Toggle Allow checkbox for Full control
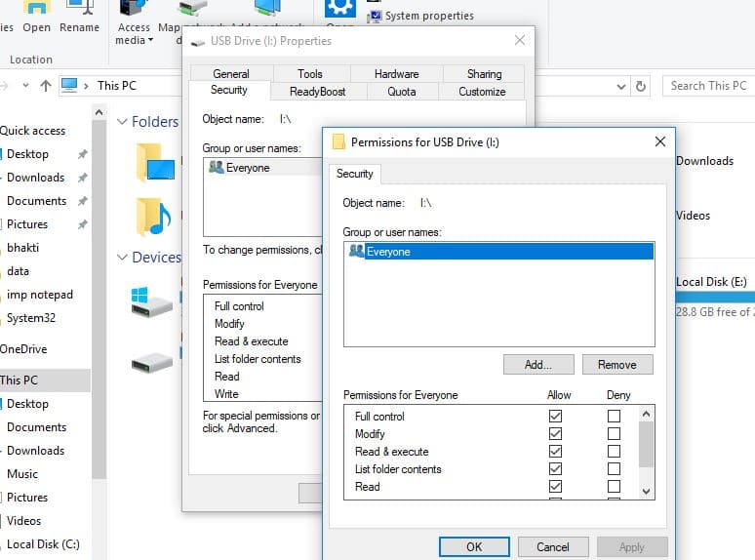This screenshot has width=755, height=560. [x=555, y=416]
